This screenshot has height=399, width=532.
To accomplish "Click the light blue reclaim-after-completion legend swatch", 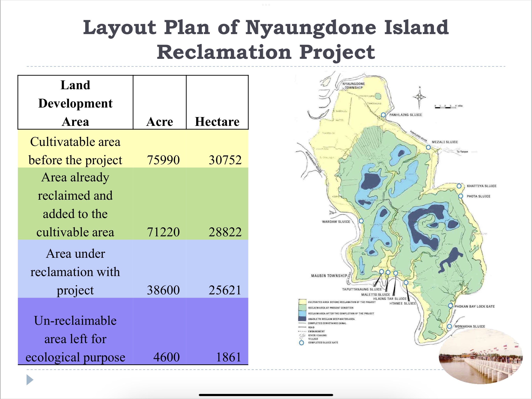I will tap(302, 313).
